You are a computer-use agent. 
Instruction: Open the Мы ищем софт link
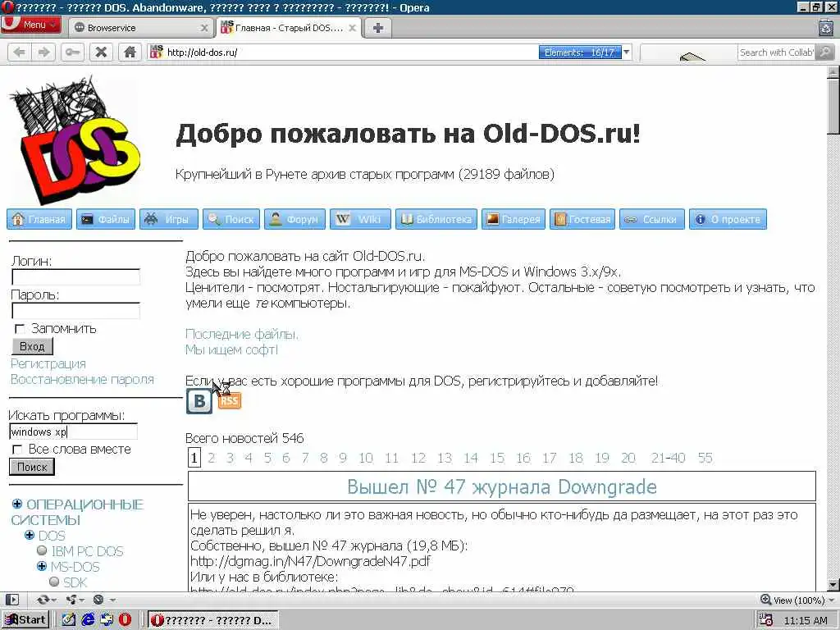pyautogui.click(x=231, y=349)
